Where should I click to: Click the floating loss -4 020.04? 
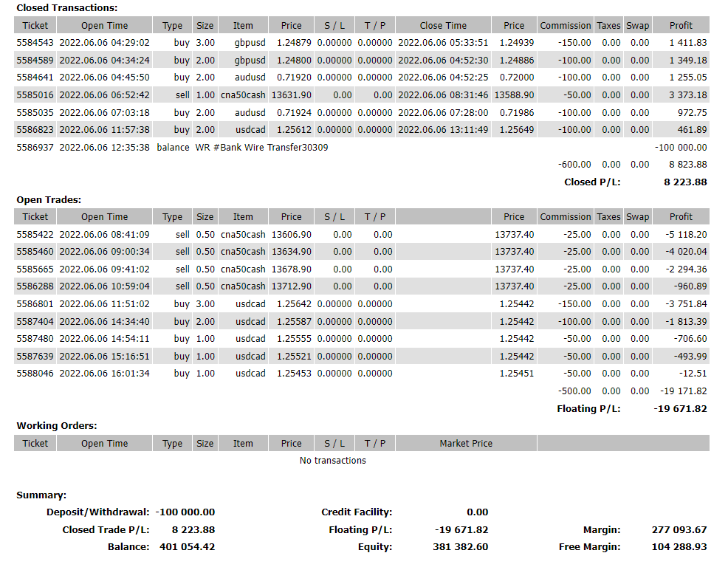pos(686,252)
